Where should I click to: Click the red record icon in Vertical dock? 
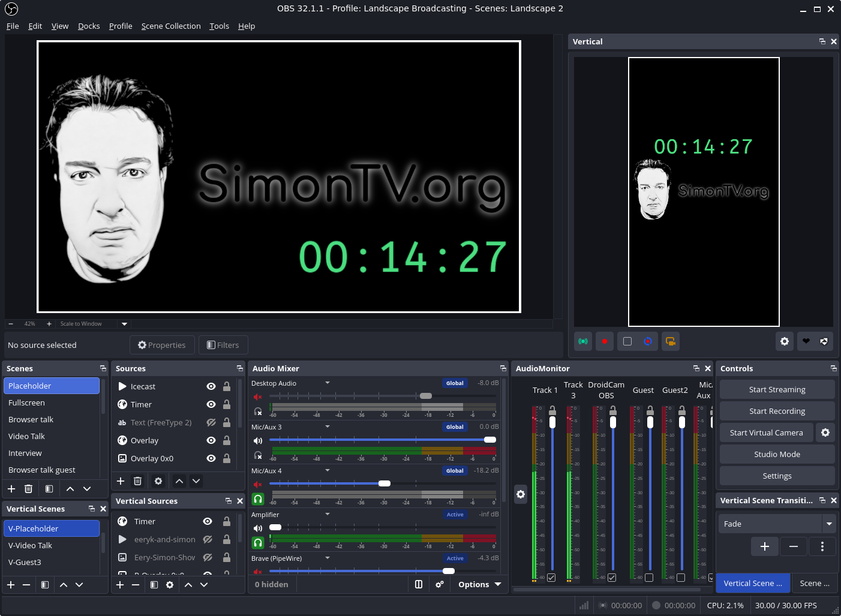(605, 341)
